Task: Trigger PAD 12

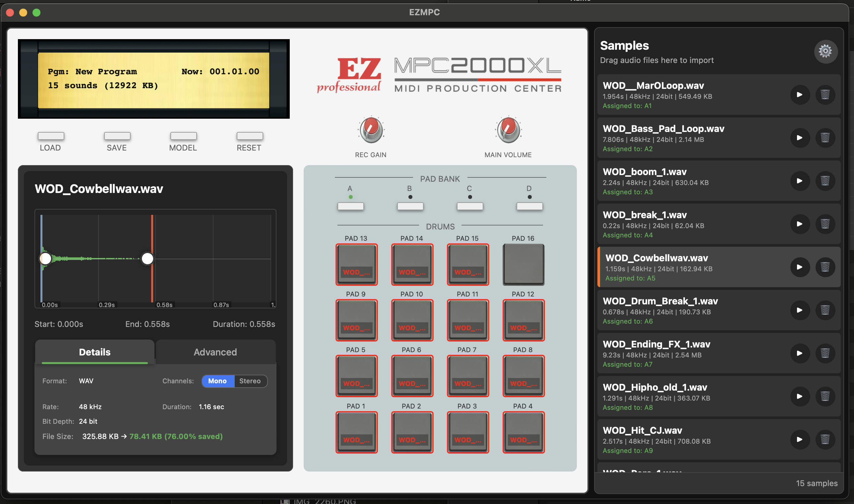Action: (x=523, y=320)
